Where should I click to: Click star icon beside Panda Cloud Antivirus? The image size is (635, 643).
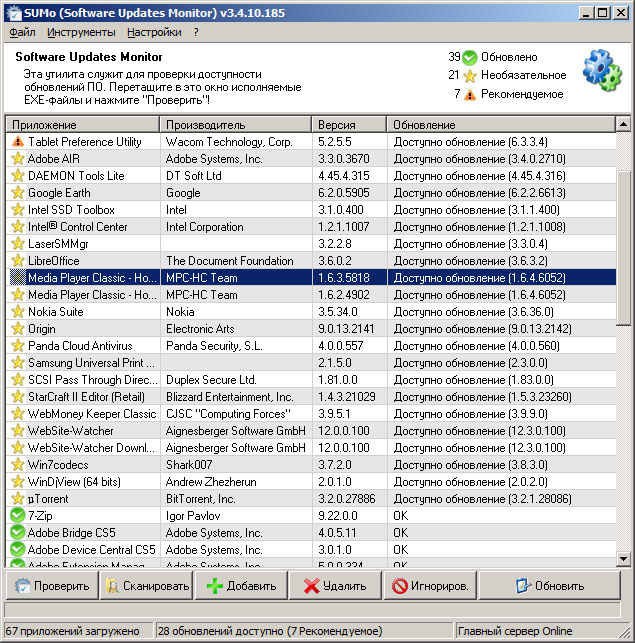click(x=18, y=346)
